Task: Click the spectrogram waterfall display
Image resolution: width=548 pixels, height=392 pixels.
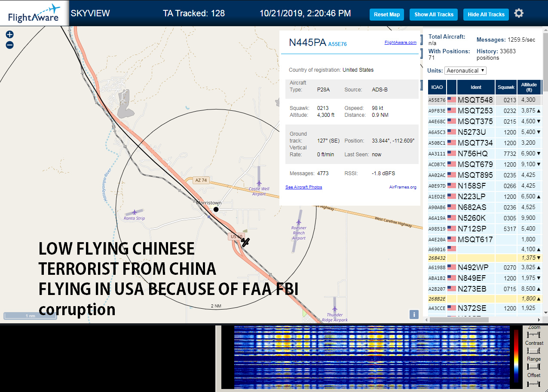Action: [x=372, y=358]
